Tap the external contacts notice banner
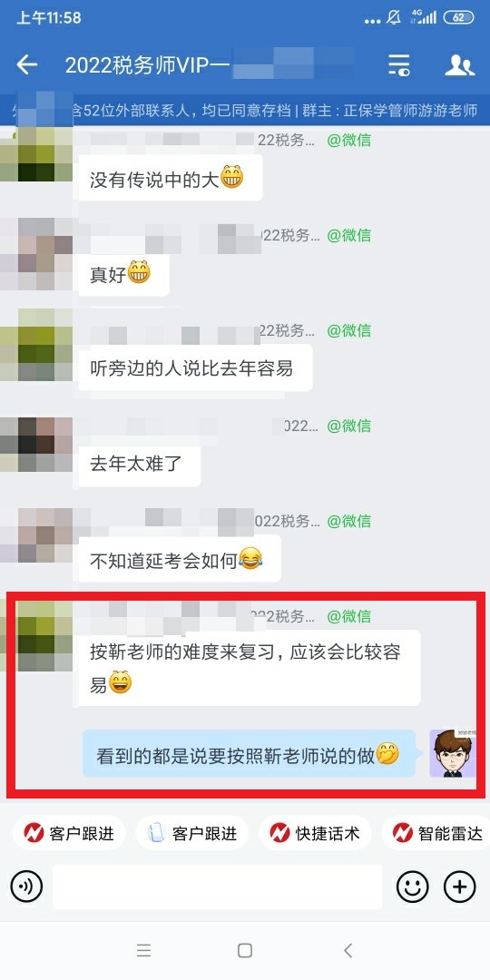 tap(245, 110)
